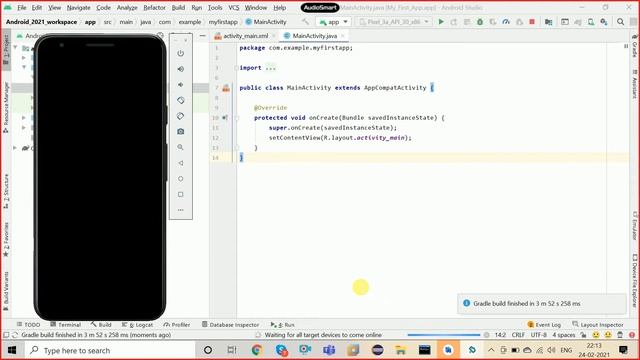
Task: Open SDK Manager icon in toolbar
Action: 604,22
